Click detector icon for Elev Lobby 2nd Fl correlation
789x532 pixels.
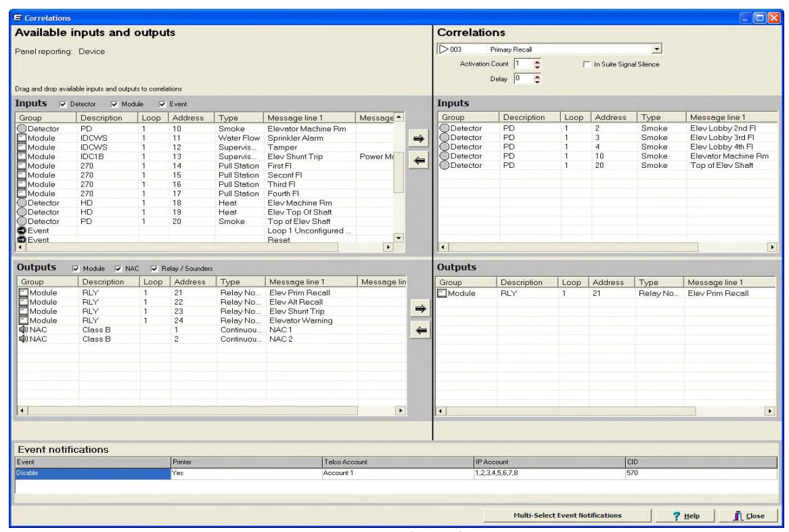click(x=445, y=129)
